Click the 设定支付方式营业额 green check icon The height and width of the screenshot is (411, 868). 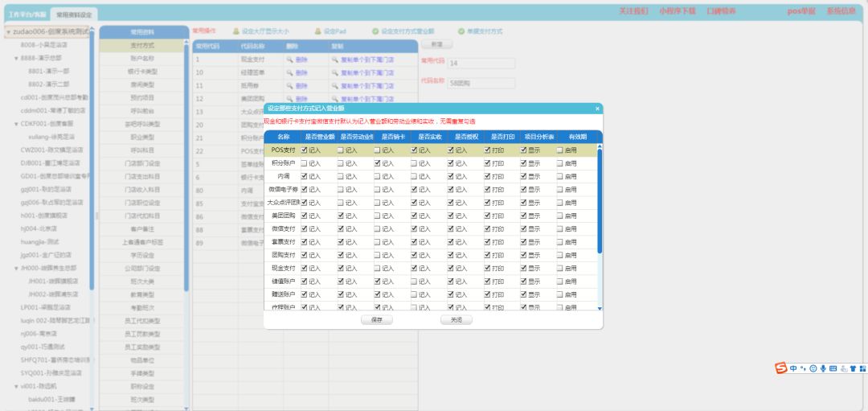375,31
